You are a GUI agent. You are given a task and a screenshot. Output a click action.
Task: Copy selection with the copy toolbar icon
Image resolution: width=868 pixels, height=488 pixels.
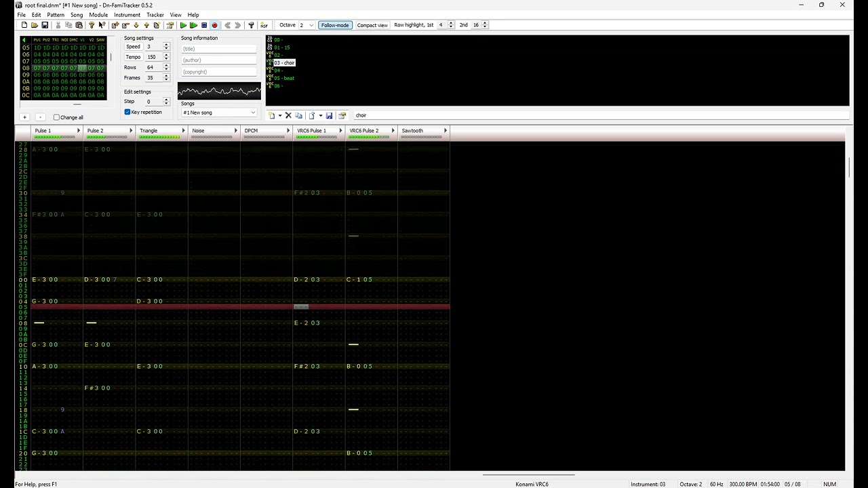click(68, 25)
